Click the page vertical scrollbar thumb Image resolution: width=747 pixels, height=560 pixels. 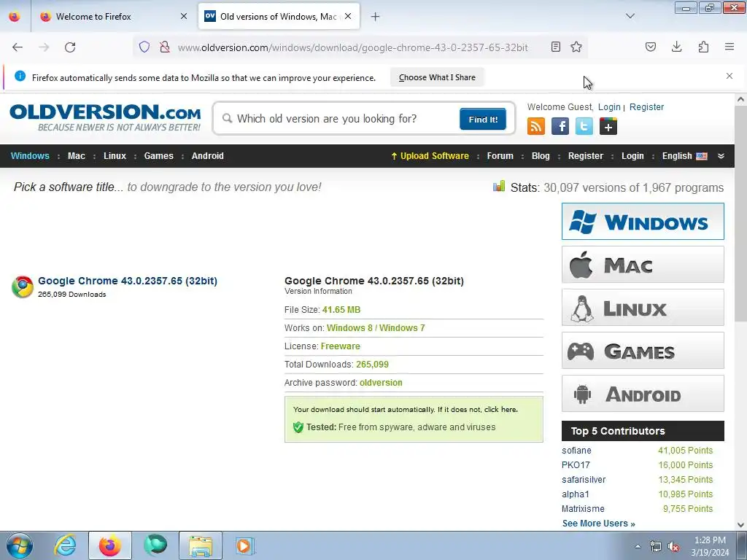[x=740, y=214]
